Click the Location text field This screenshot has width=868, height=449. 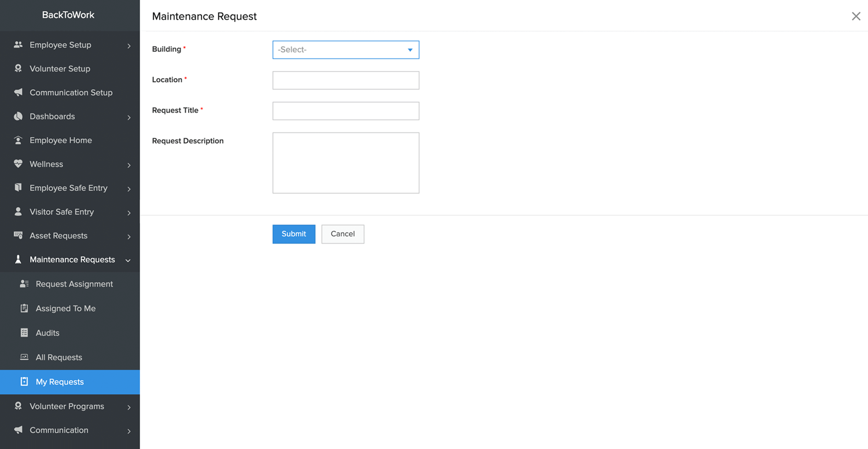tap(345, 80)
